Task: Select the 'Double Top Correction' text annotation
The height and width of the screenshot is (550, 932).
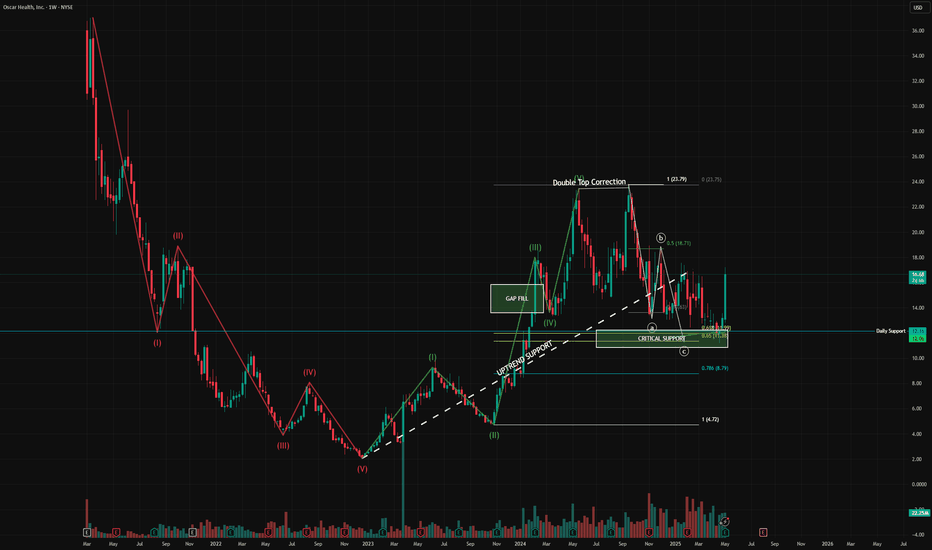Action: (589, 182)
